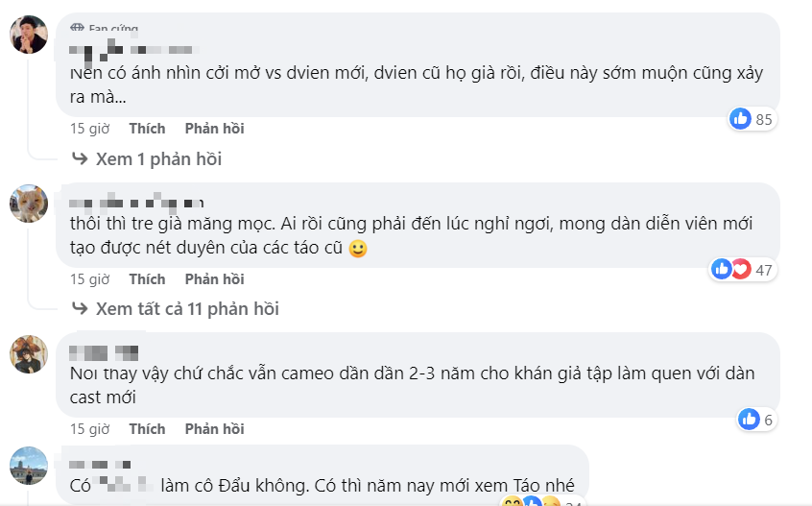This screenshot has height=506, width=812.
Task: Click reply arrow beside Xem tất cả 11
Action: click(x=81, y=309)
